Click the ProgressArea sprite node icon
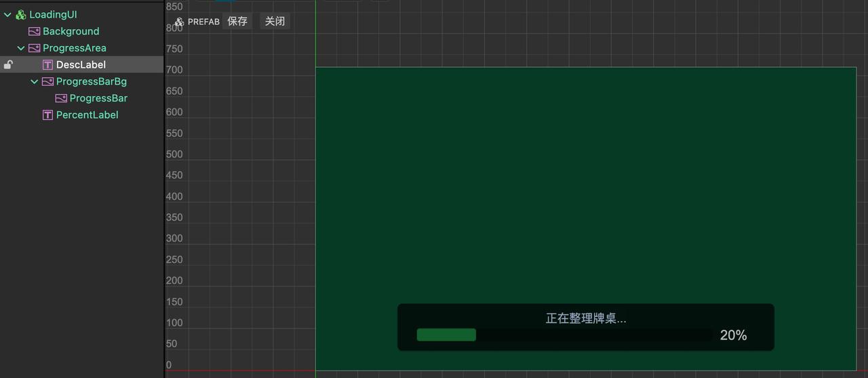Viewport: 868px width, 378px height. 34,48
